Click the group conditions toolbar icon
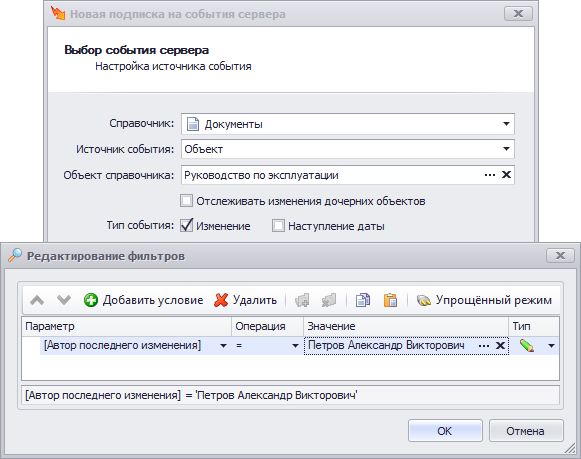This screenshot has width=581, height=459. tap(302, 300)
